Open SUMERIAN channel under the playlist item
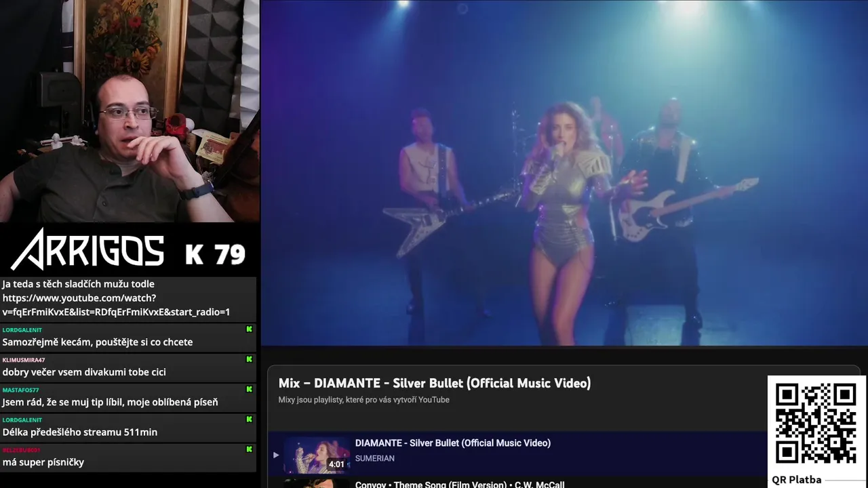Screen dimensions: 868x488 [x=375, y=458]
